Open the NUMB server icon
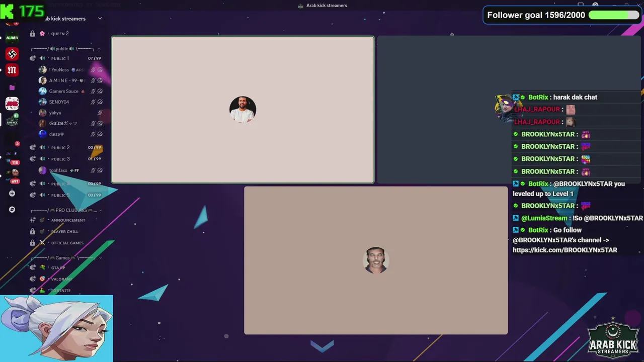 [x=12, y=38]
